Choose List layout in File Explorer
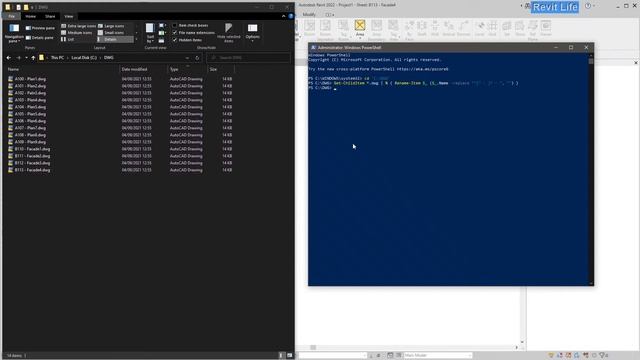The image size is (640, 360). (x=68, y=39)
